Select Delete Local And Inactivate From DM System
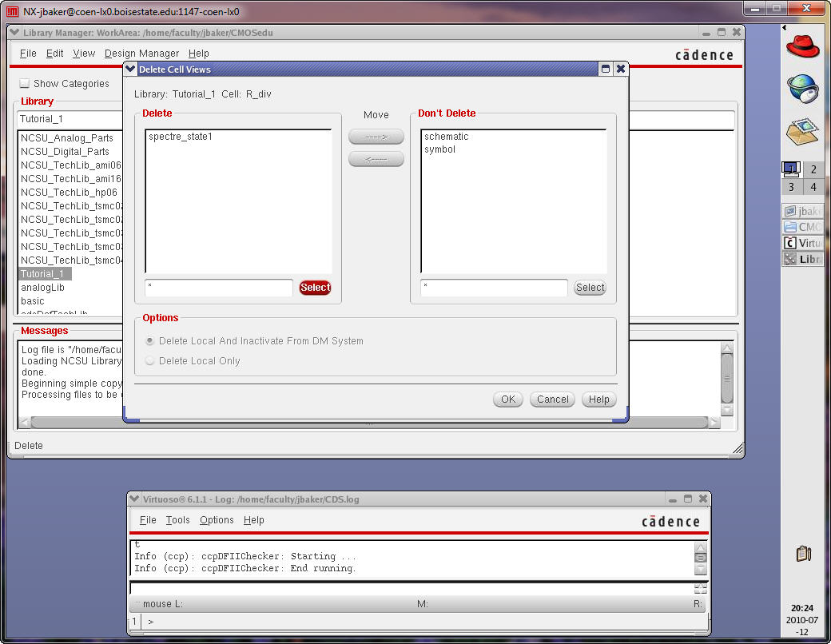The width and height of the screenshot is (831, 644). point(150,341)
